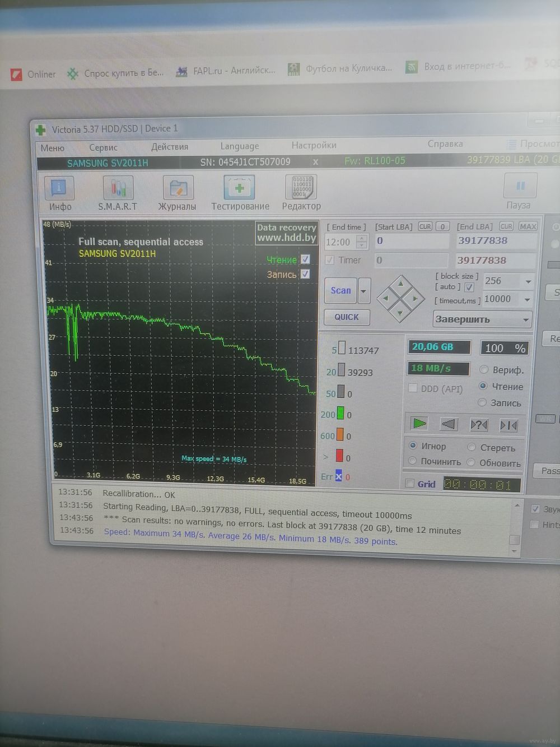Click the CUR button beside Start LBA
The image size is (560, 747).
[x=425, y=226]
